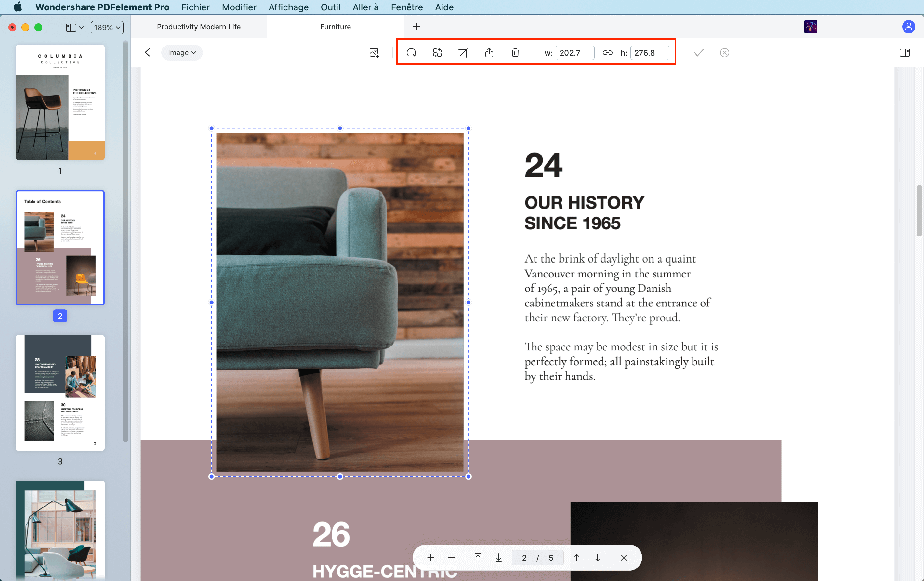Expand the Image type dropdown
924x581 pixels.
click(182, 52)
